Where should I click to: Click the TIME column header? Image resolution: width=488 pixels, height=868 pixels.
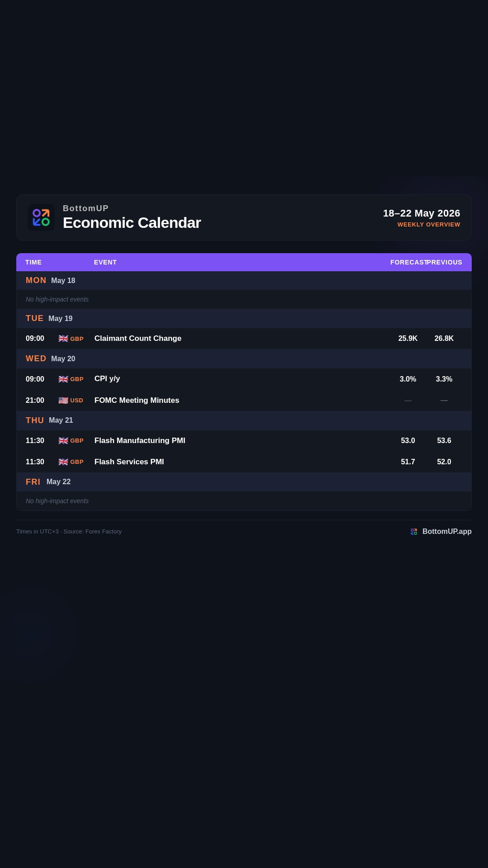33,262
